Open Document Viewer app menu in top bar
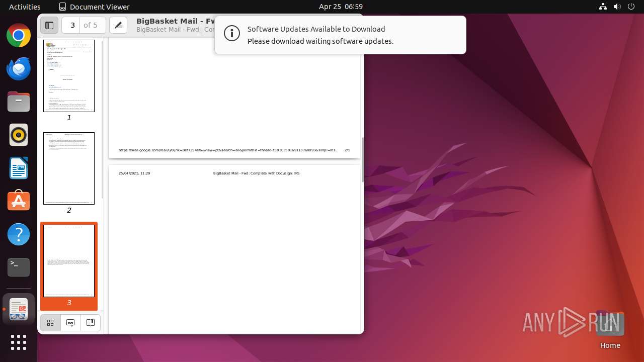The height and width of the screenshot is (362, 644). (94, 7)
